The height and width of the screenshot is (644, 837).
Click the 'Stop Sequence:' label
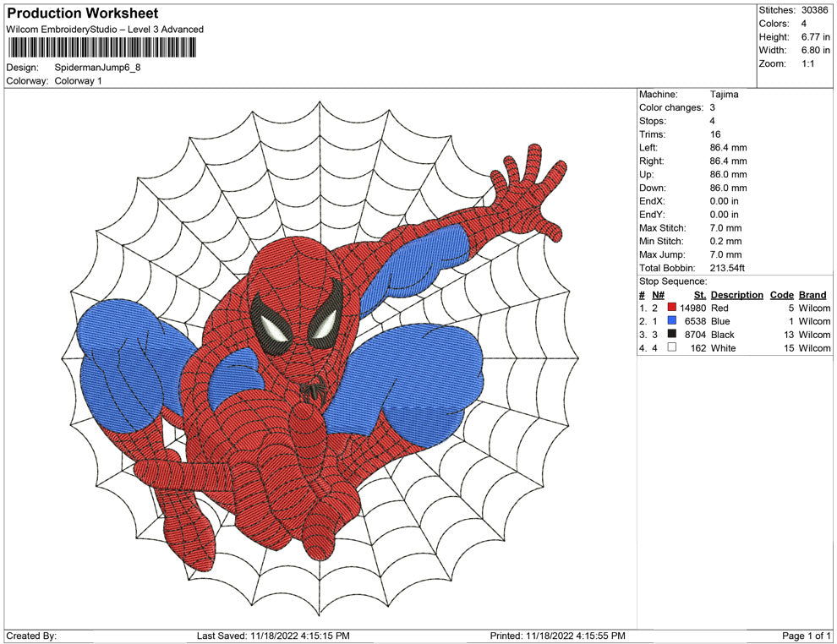click(x=673, y=281)
